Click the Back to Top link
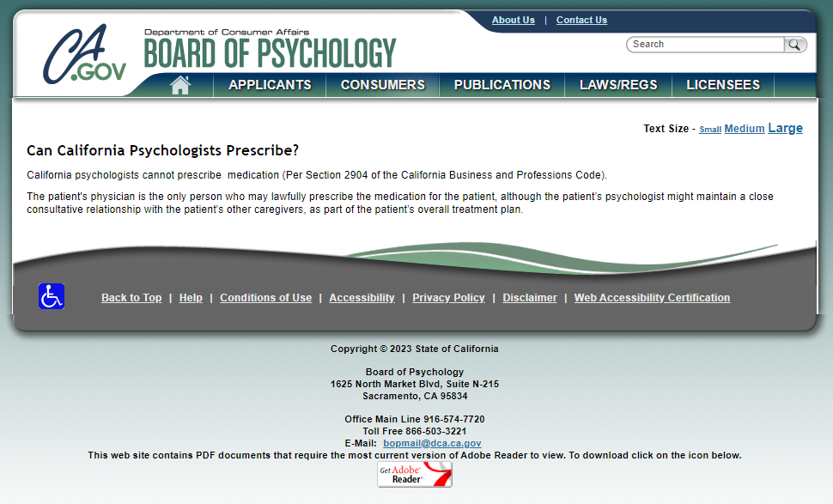The image size is (833, 504). pyautogui.click(x=131, y=298)
